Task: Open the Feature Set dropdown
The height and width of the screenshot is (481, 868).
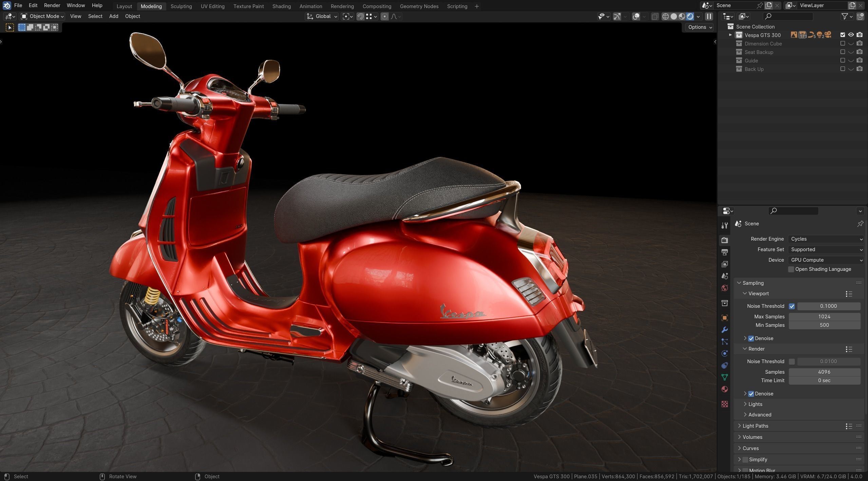Action: (x=826, y=250)
